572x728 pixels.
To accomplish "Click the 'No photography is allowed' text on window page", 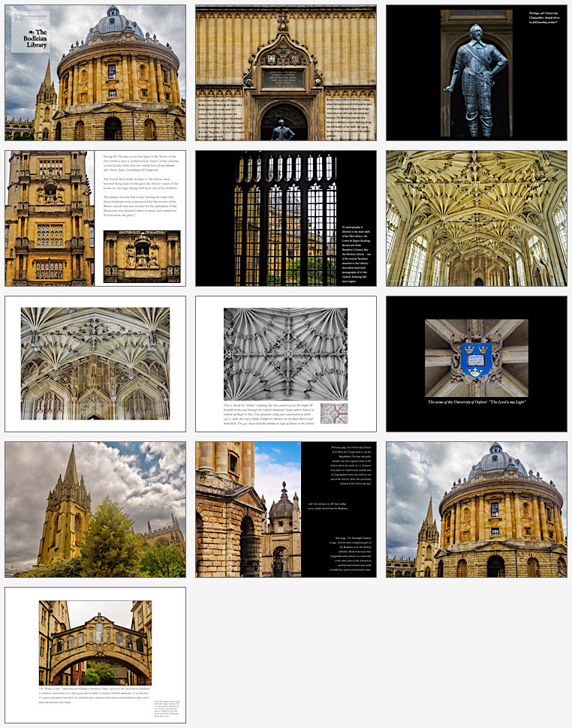I will (x=357, y=254).
